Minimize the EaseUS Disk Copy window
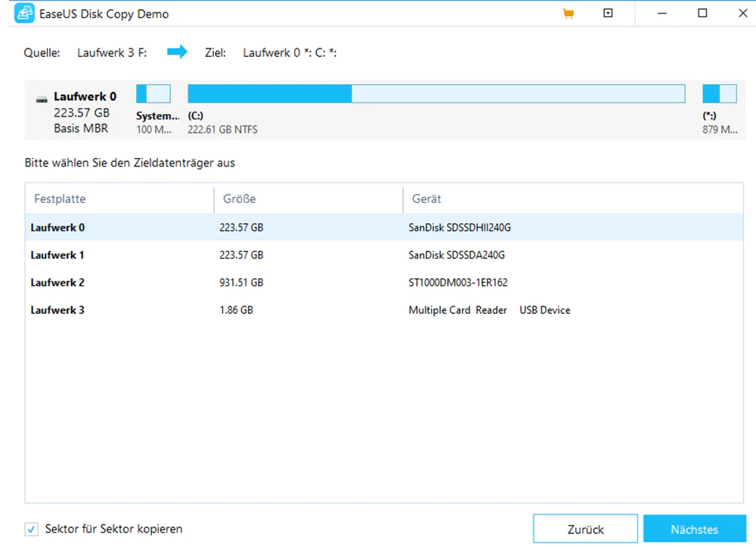Viewport: 756px width, 550px height. [662, 14]
